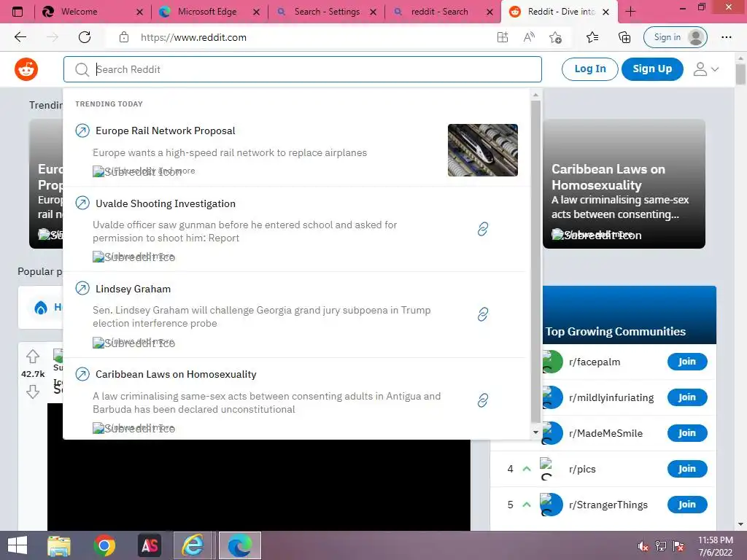The height and width of the screenshot is (560, 747).
Task: Click link icon for Lindsey Graham story
Action: click(x=483, y=314)
